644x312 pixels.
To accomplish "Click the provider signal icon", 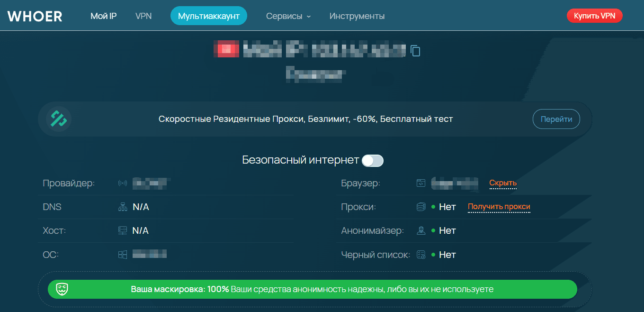I will tap(123, 183).
